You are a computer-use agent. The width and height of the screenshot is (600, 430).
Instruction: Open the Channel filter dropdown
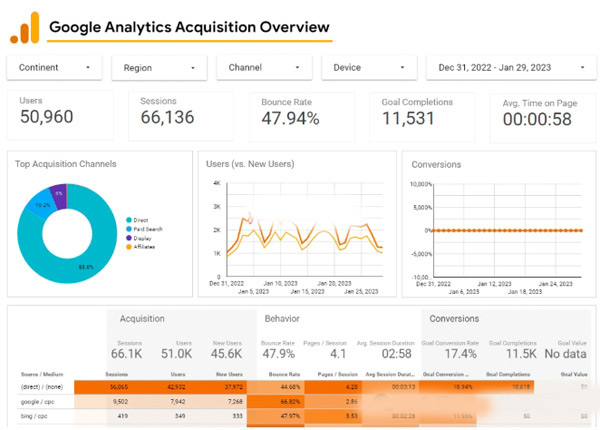pos(264,68)
